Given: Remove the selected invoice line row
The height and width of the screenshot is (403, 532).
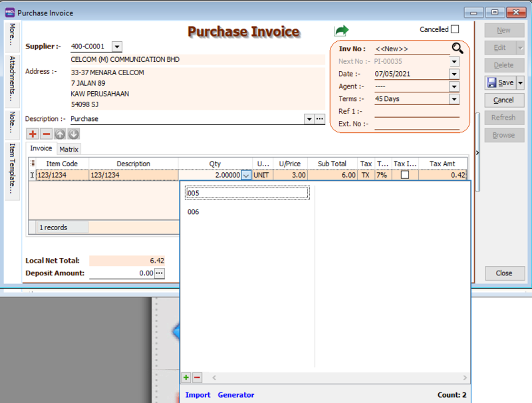Looking at the screenshot, I should [45, 134].
